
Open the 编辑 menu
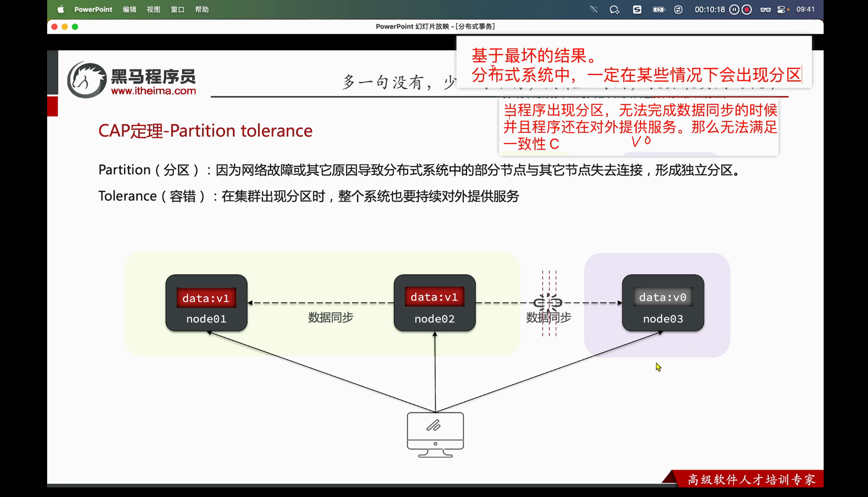129,9
